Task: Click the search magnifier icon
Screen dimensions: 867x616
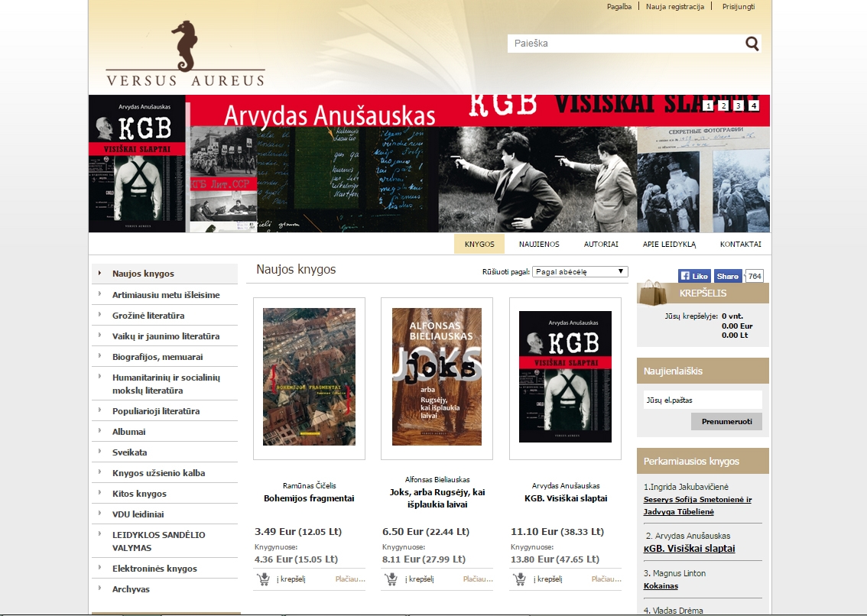Action: point(752,44)
